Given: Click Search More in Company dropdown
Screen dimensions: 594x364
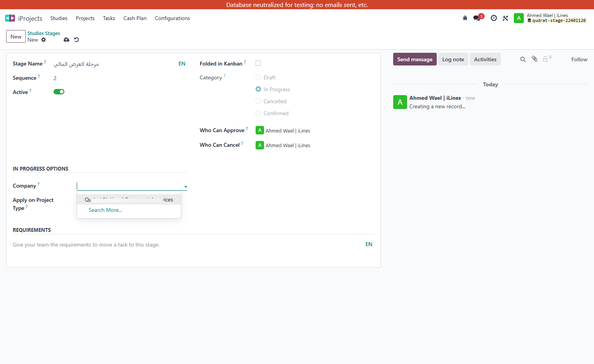Looking at the screenshot, I should click(105, 210).
